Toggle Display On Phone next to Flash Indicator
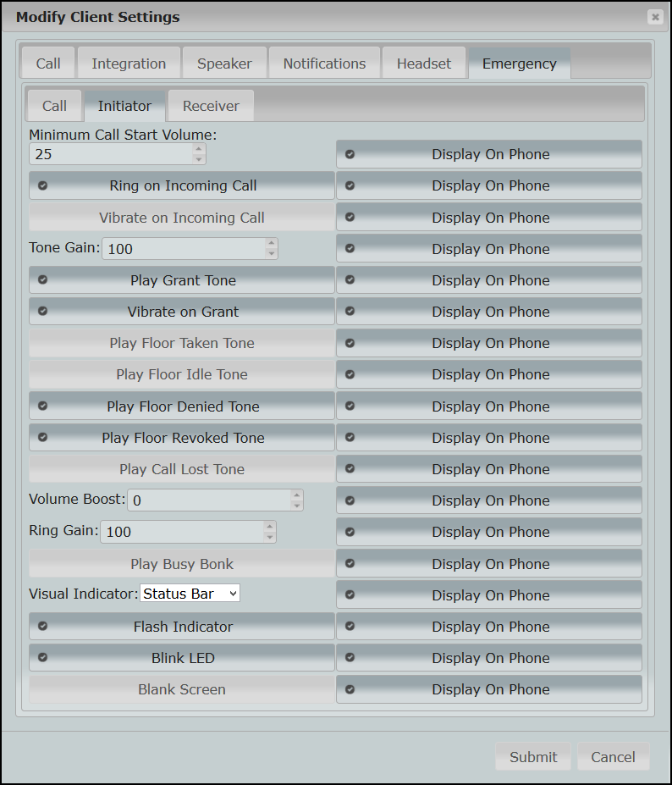The image size is (672, 785). pos(489,627)
